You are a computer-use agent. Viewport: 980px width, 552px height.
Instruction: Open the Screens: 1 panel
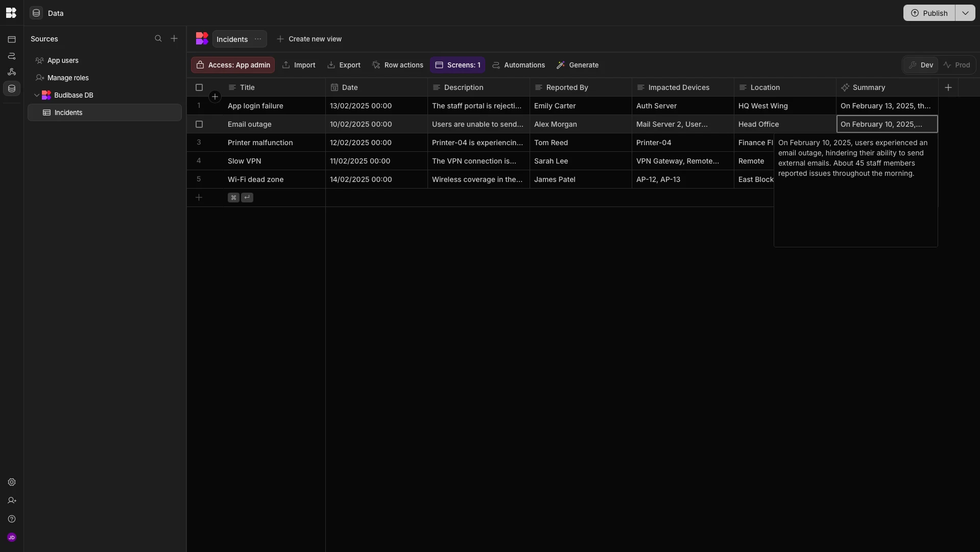coord(458,65)
